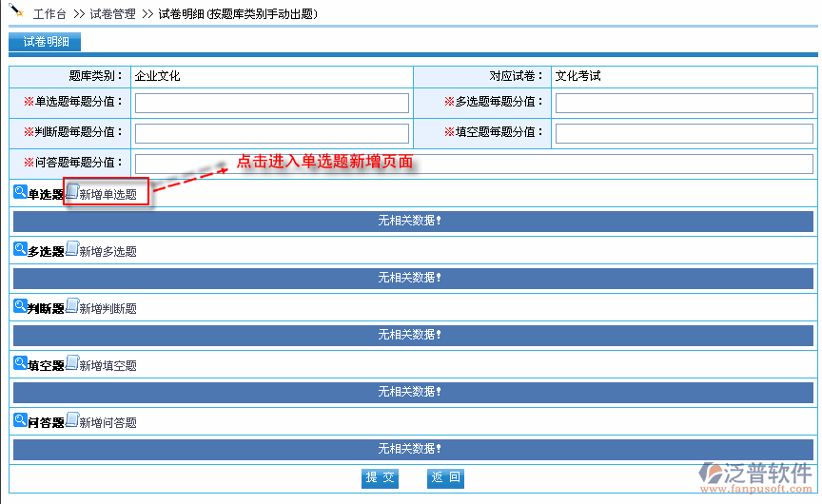Image resolution: width=822 pixels, height=504 pixels.
Task: Click the magnifier icon beside 多选题
Action: pos(20,249)
